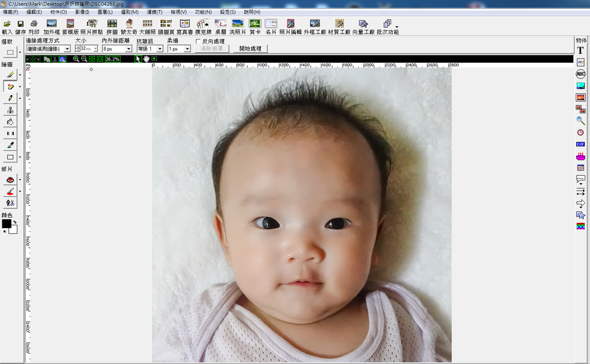Open the 材質工廠 texture factory
The width and height of the screenshot is (590, 364).
coord(339,27)
